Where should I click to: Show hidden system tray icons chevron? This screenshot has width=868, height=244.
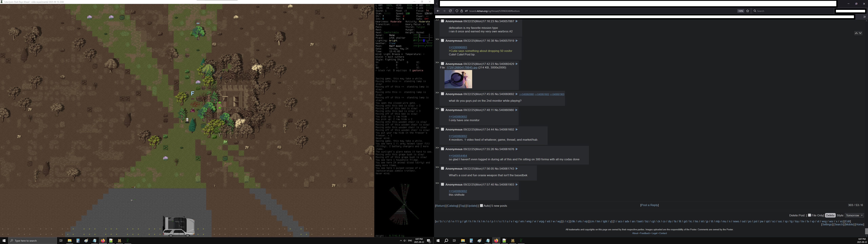pos(401,241)
